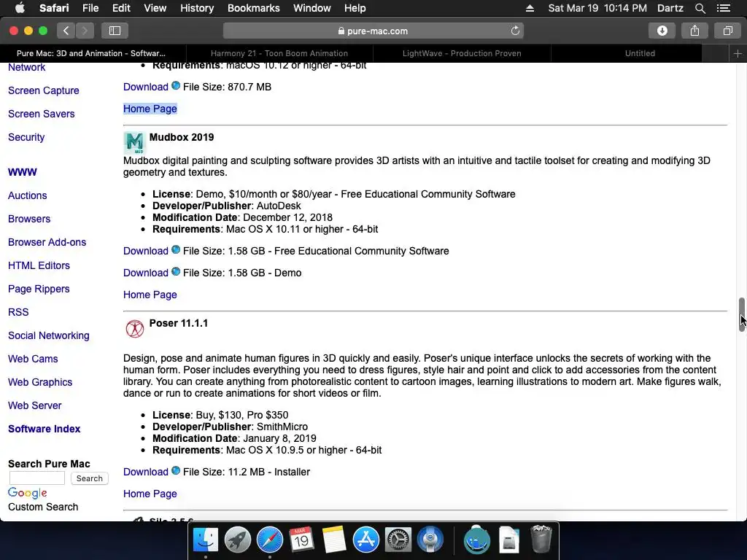Show all tabs overview icon
Screen dimensions: 747x560
coord(727,31)
